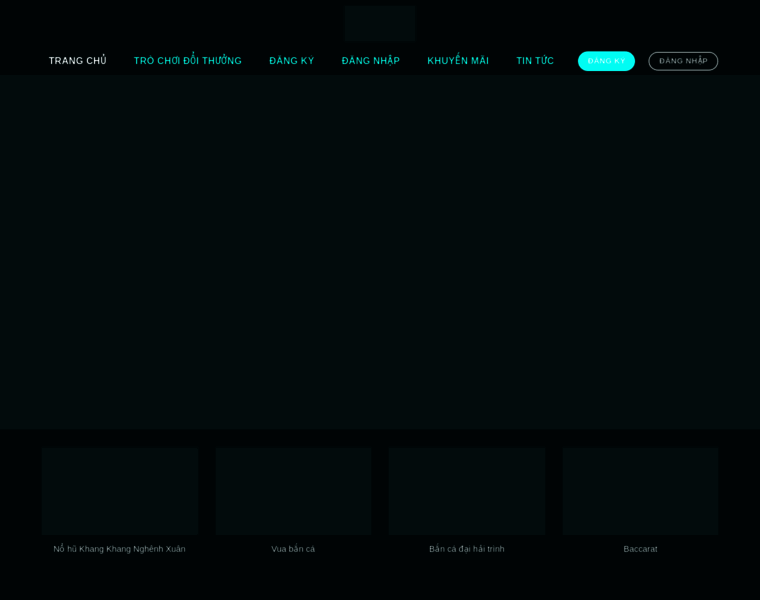Click the Baccarat caption text

click(x=640, y=549)
